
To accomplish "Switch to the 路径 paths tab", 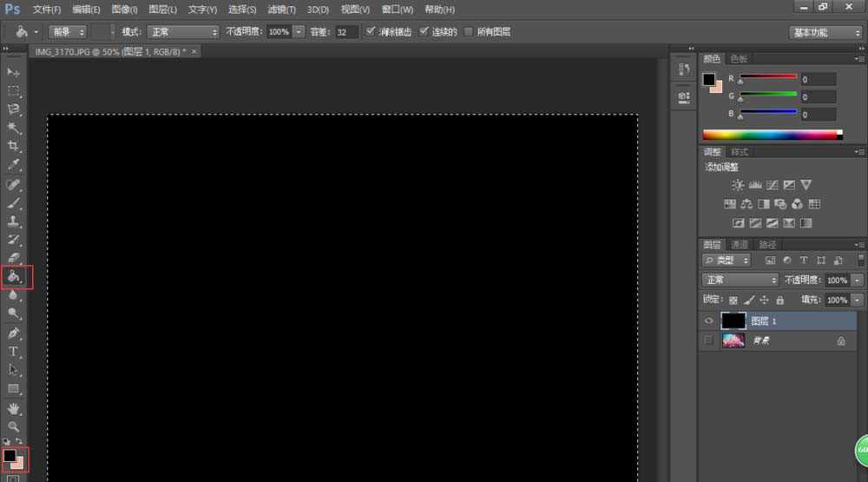I will [x=767, y=244].
